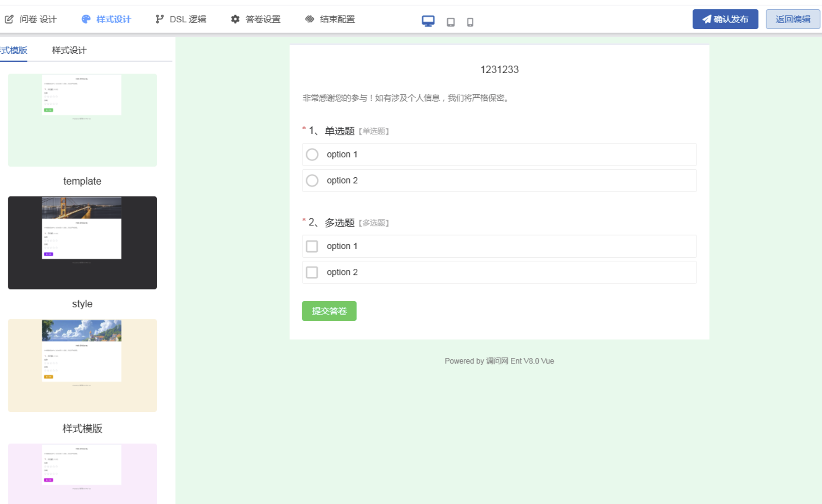This screenshot has width=822, height=504.
Task: Check option 1 under the 多选题 question
Action: (312, 246)
